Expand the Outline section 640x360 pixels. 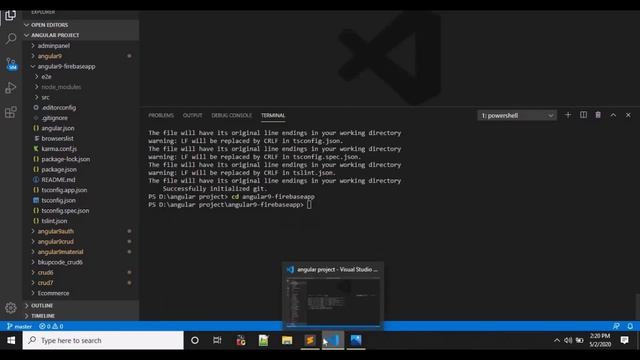tap(81, 305)
